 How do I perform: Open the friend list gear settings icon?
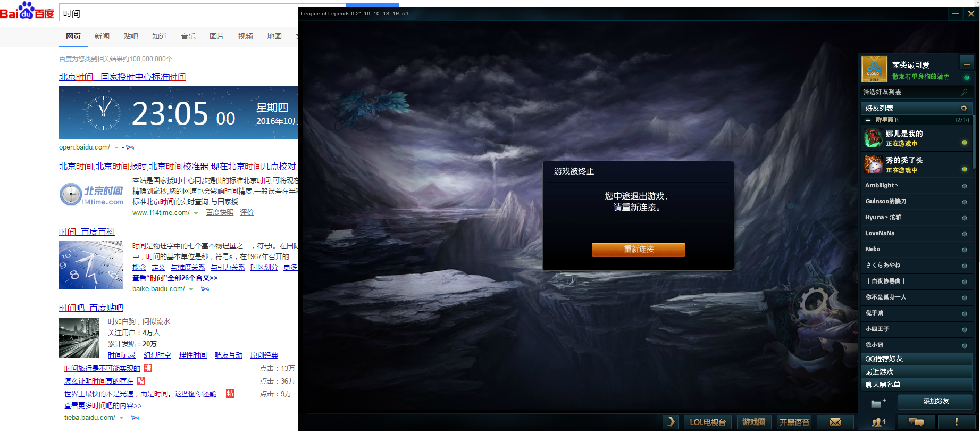(964, 108)
